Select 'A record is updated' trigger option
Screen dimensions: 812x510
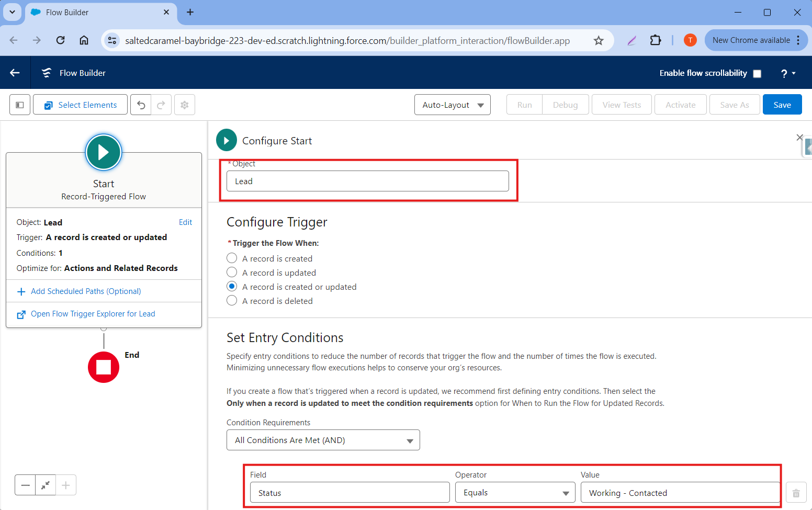click(232, 272)
